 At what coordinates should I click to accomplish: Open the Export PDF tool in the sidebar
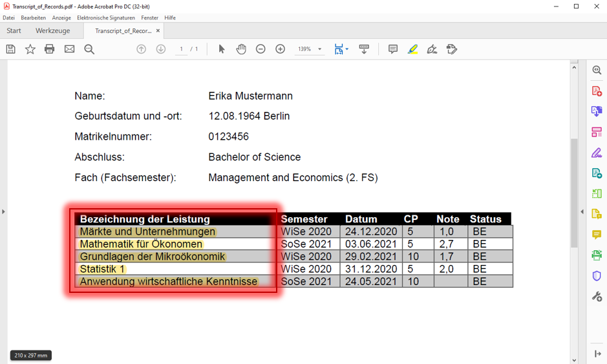pyautogui.click(x=597, y=111)
